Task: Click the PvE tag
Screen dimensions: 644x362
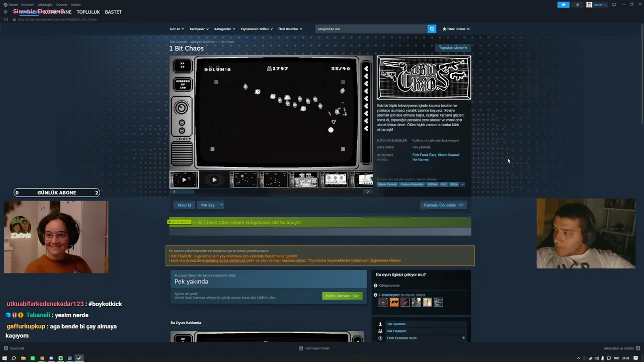Action: point(444,185)
